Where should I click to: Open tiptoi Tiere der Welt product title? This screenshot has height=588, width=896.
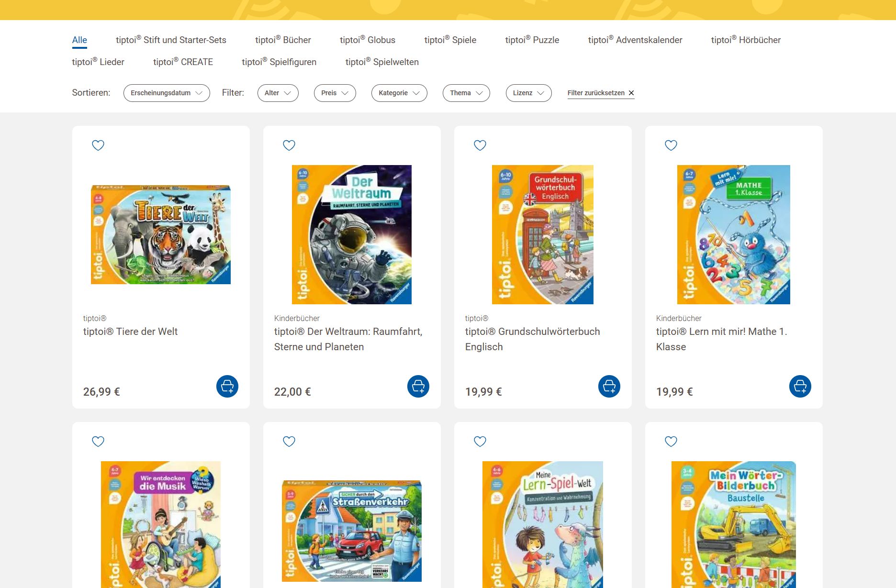click(130, 332)
